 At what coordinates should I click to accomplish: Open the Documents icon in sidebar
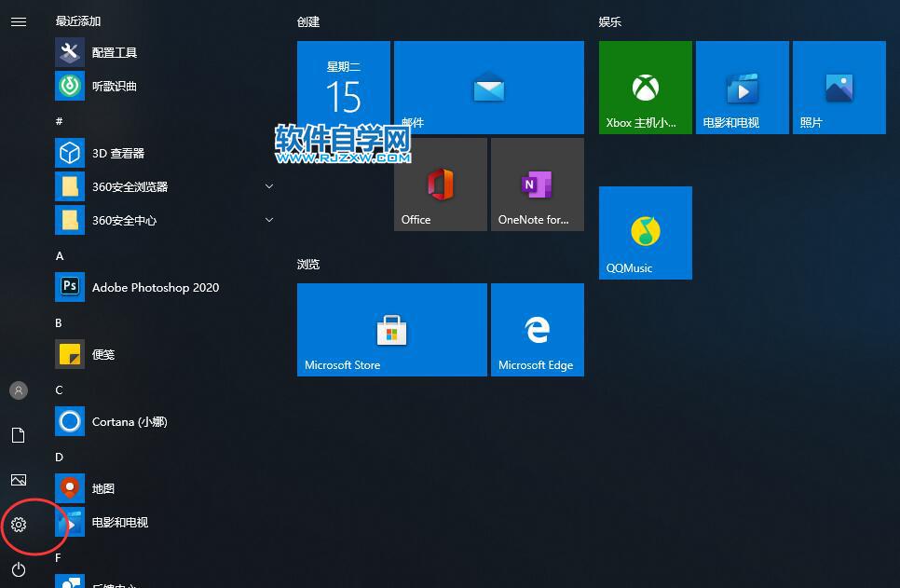(x=19, y=435)
